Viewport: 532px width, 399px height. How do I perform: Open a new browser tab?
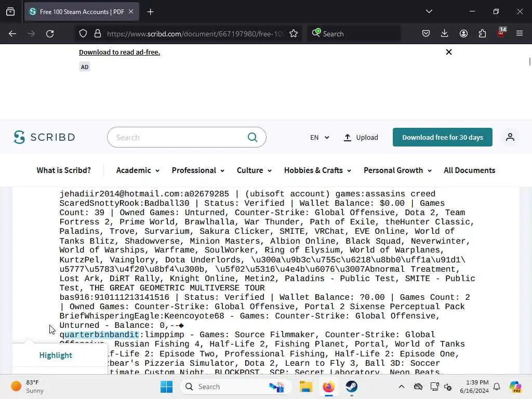click(x=150, y=12)
